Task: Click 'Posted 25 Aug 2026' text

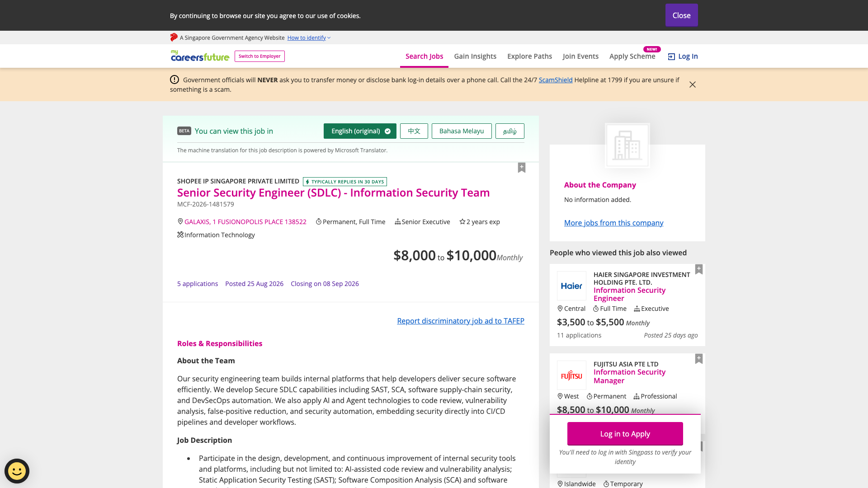Action: (255, 284)
